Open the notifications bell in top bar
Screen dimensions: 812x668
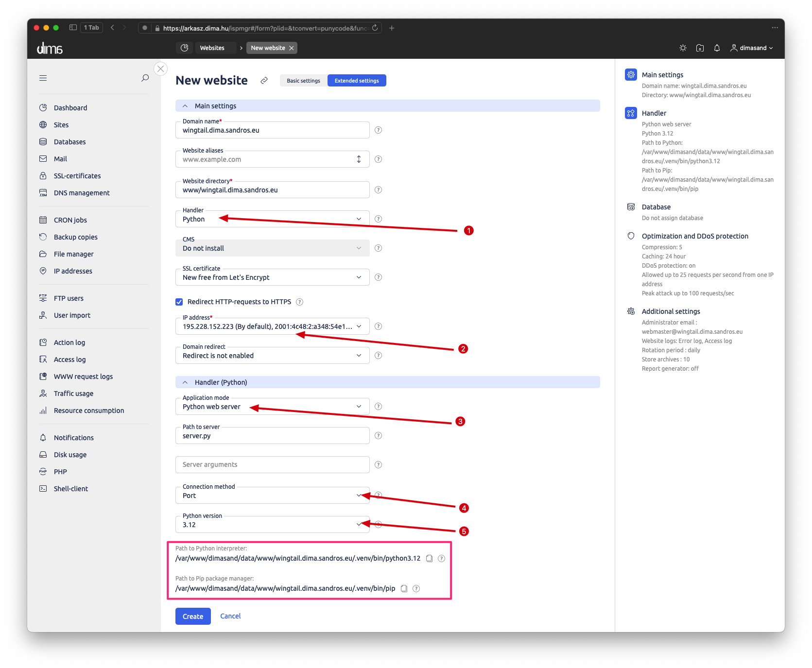(x=717, y=48)
